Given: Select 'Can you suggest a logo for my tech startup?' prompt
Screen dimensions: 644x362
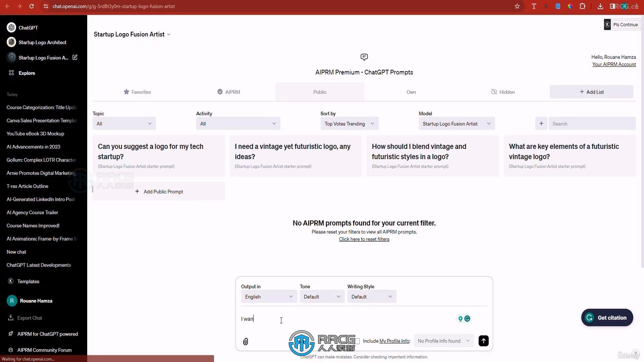Looking at the screenshot, I should [159, 156].
